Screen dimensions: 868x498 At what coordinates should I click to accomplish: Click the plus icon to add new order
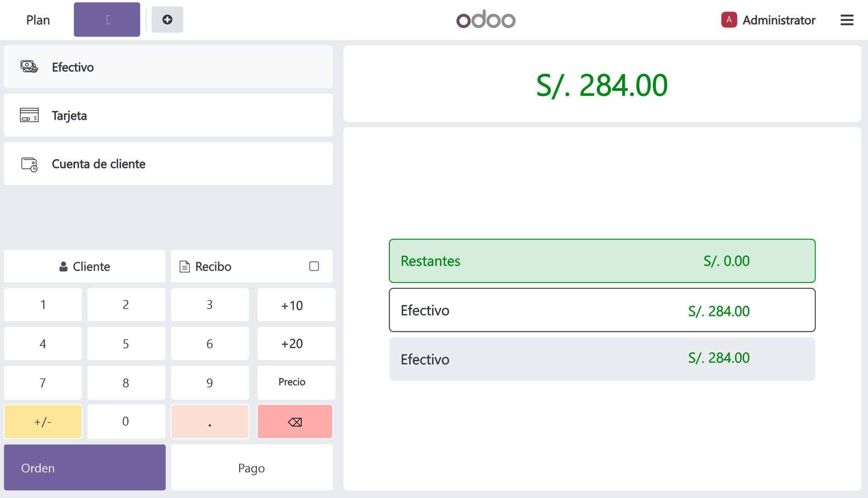coord(167,19)
